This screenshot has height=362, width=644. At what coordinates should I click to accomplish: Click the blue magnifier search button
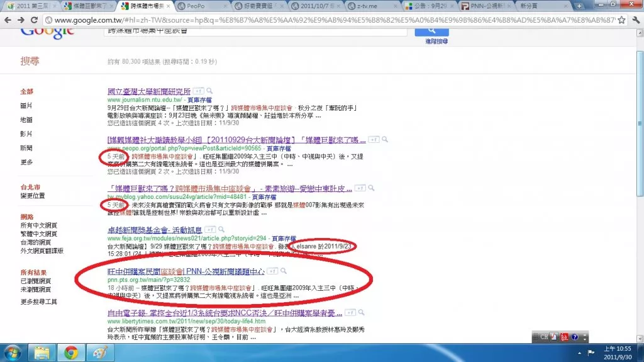pos(431,31)
